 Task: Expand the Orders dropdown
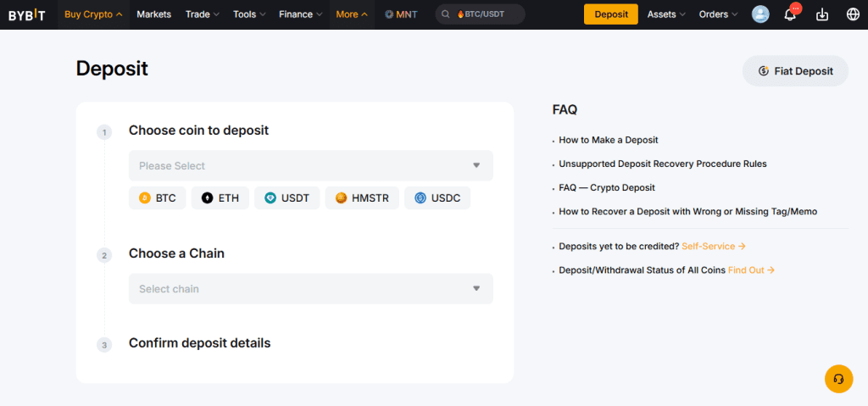click(719, 14)
